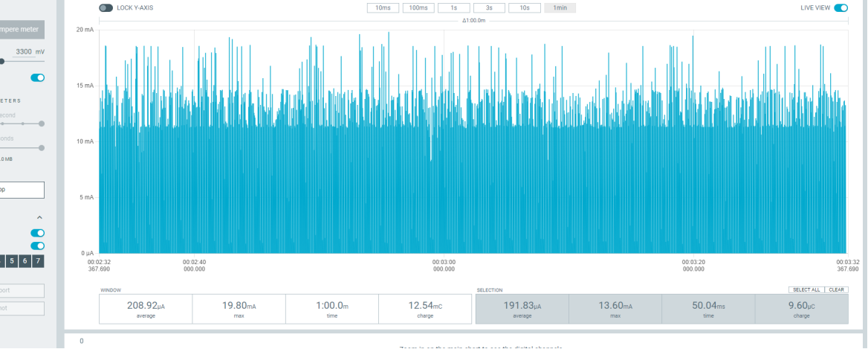
Task: Switch off the toggle under the voltage slider
Action: pos(38,77)
